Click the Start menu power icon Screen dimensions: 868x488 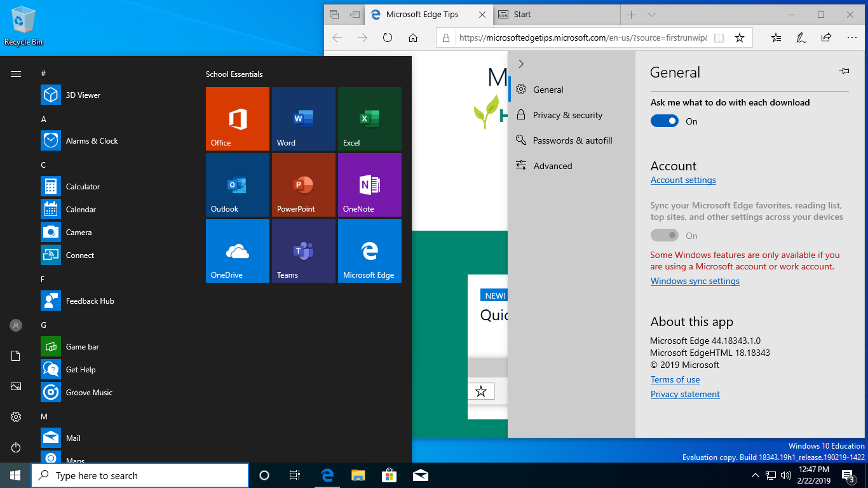pyautogui.click(x=16, y=447)
